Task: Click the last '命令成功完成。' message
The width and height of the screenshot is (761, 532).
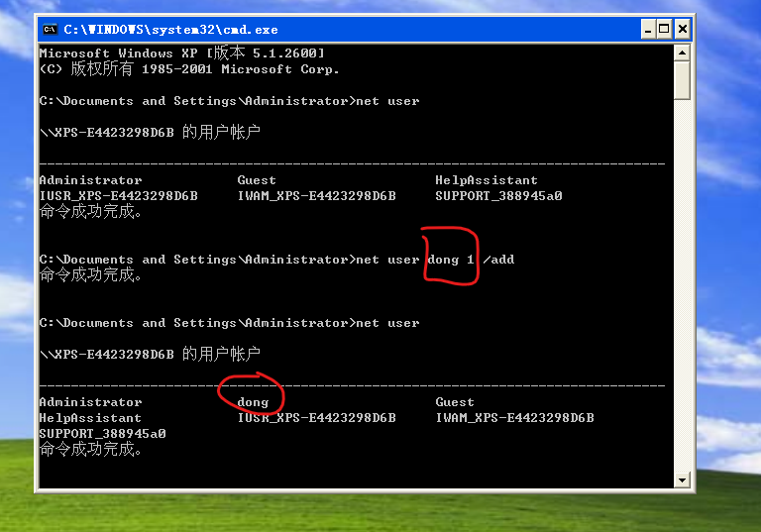Action: pyautogui.click(x=91, y=449)
